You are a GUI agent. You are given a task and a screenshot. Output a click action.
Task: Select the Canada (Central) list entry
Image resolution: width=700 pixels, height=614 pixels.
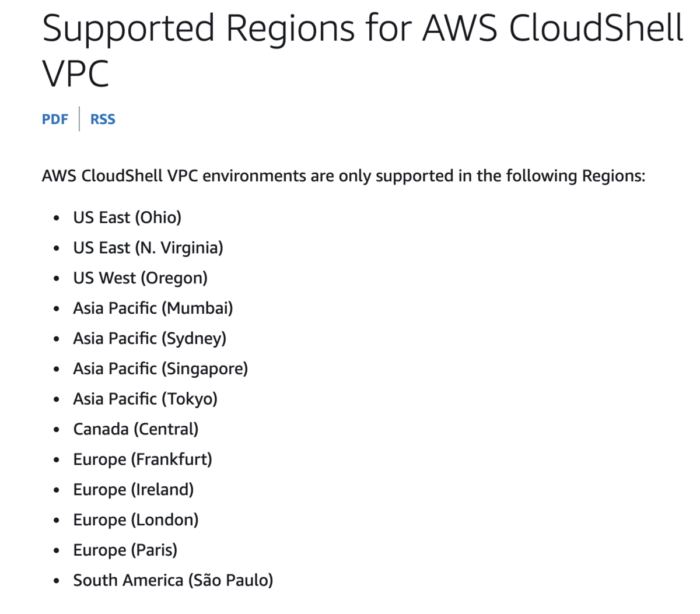[x=135, y=429]
